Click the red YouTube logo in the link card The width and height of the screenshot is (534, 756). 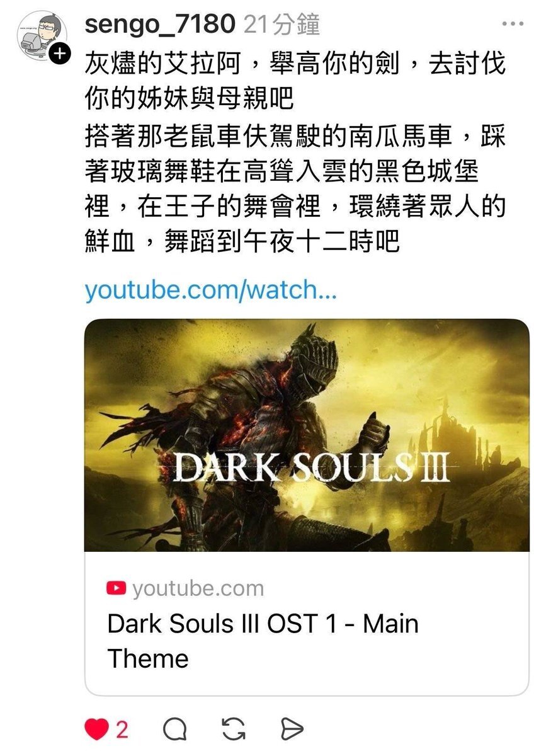tap(116, 588)
